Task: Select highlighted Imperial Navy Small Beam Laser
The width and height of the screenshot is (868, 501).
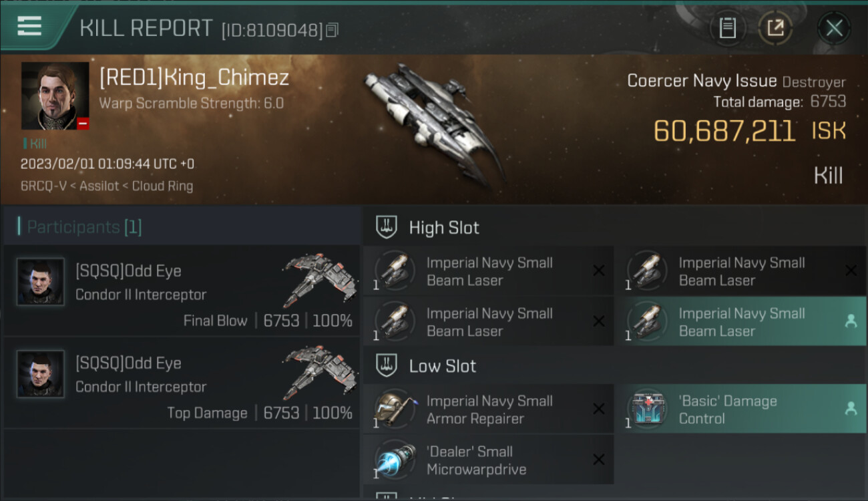Action: [x=740, y=322]
